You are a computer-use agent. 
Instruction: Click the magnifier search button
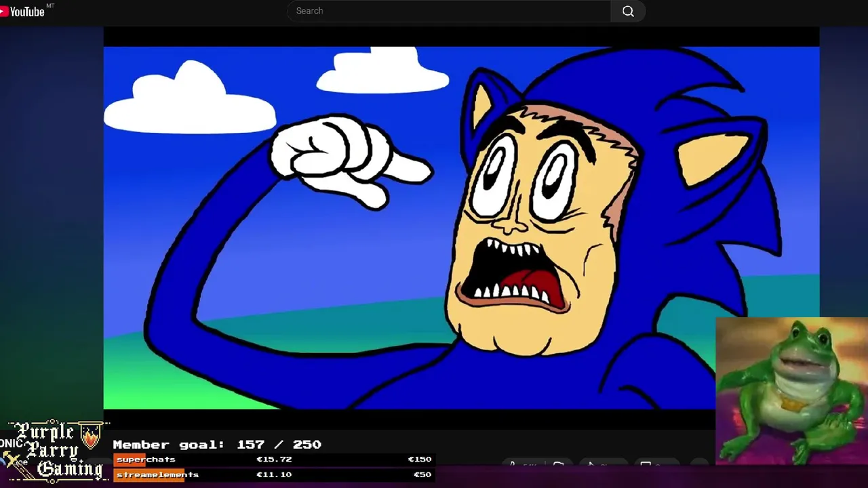[628, 12]
